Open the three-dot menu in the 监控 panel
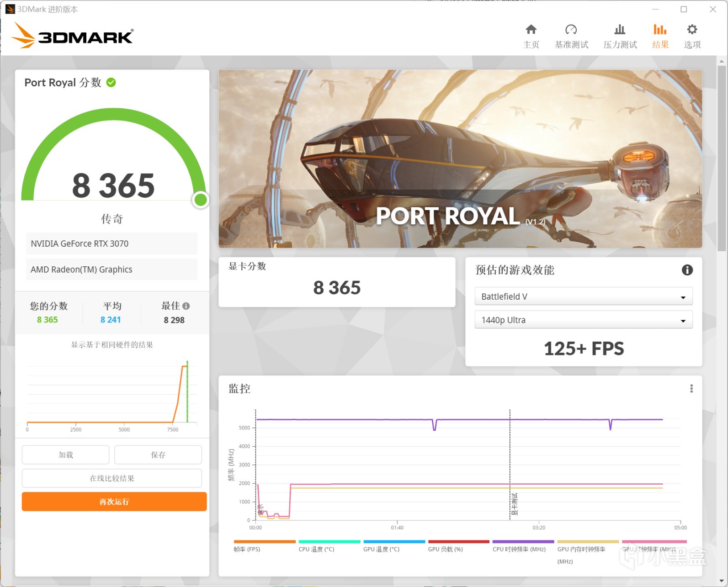 tap(691, 388)
